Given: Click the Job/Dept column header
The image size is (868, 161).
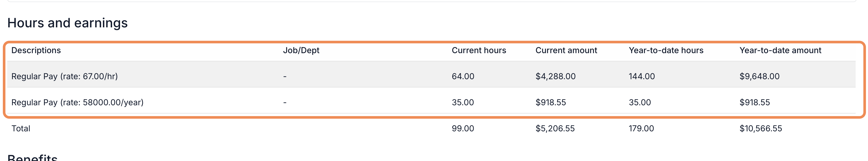Looking at the screenshot, I should pos(301,50).
